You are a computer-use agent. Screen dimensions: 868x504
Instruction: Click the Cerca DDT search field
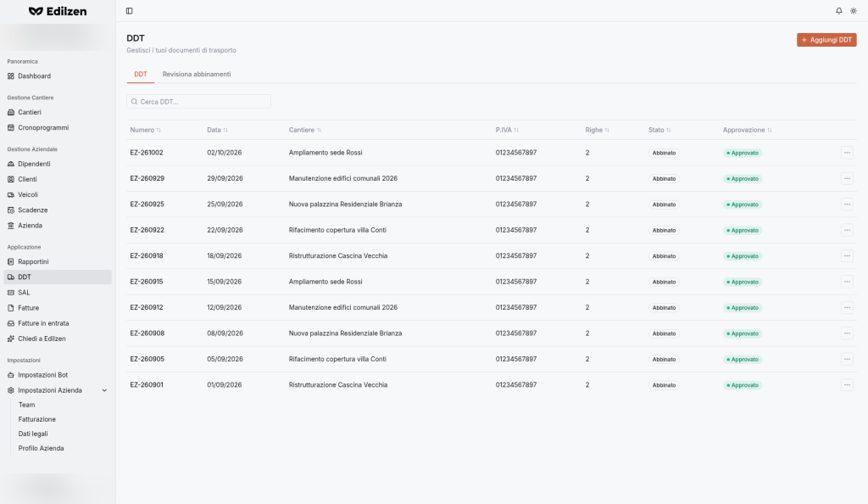[198, 101]
